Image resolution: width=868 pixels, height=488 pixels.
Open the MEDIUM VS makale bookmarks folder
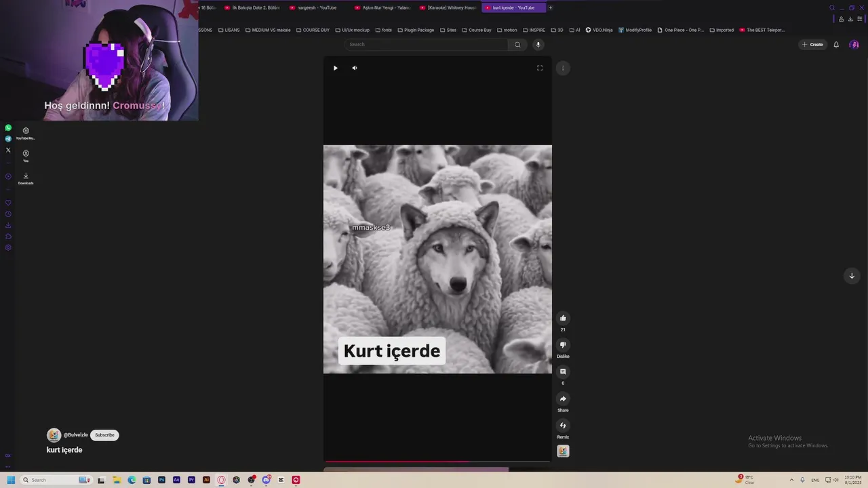pyautogui.click(x=268, y=30)
